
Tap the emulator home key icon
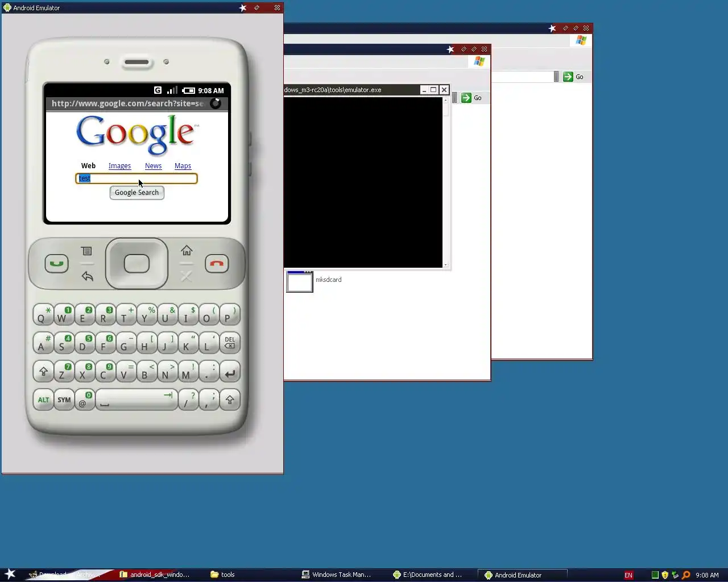187,251
